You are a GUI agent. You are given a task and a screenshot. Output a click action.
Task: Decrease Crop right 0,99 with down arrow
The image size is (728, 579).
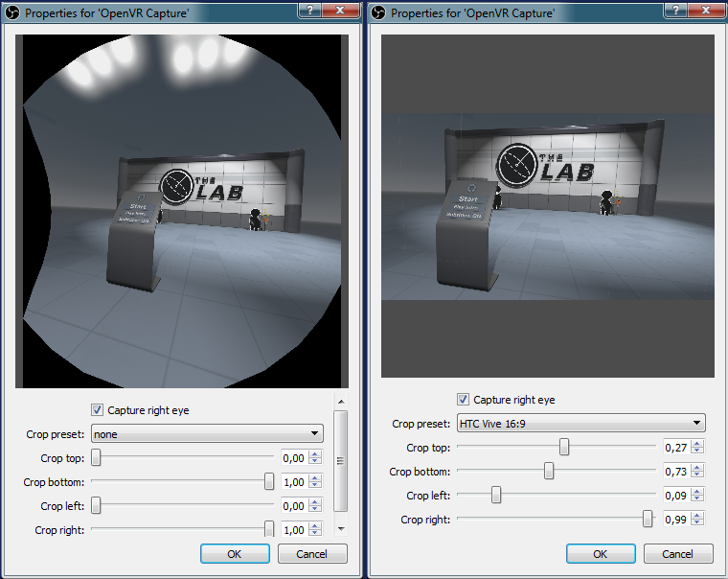tap(697, 522)
